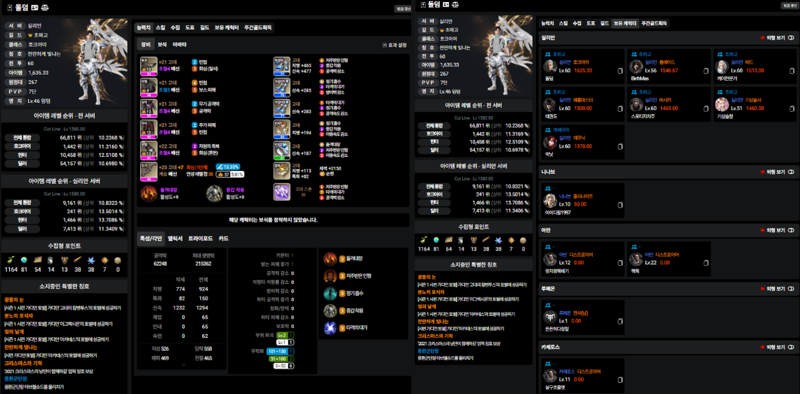The image size is (800, 394).
Task: Open the bow weapon icon with +25 enhancement
Action: [x=148, y=170]
